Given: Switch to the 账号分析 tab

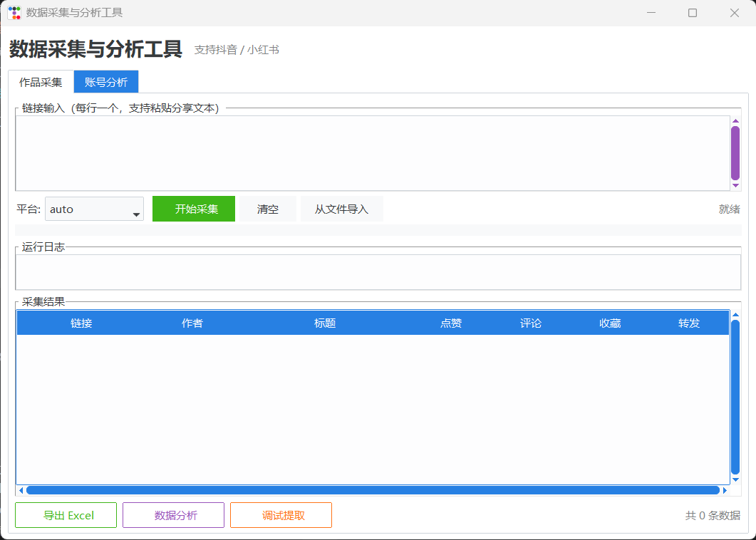Looking at the screenshot, I should [106, 82].
